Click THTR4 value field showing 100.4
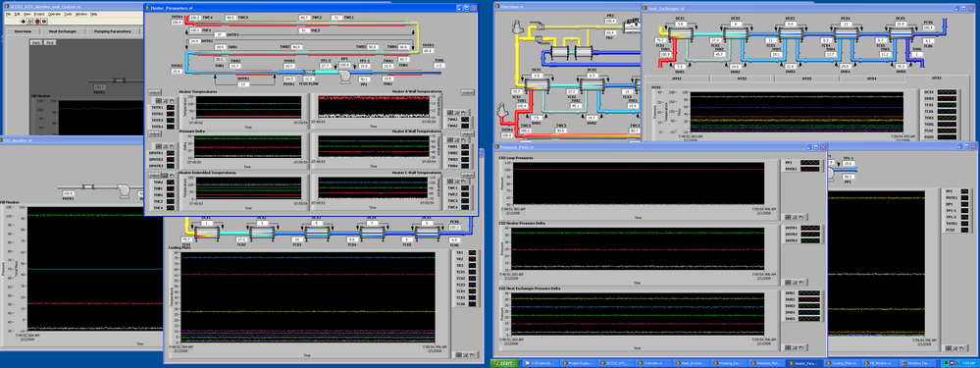The width and height of the screenshot is (980, 368). (176, 22)
